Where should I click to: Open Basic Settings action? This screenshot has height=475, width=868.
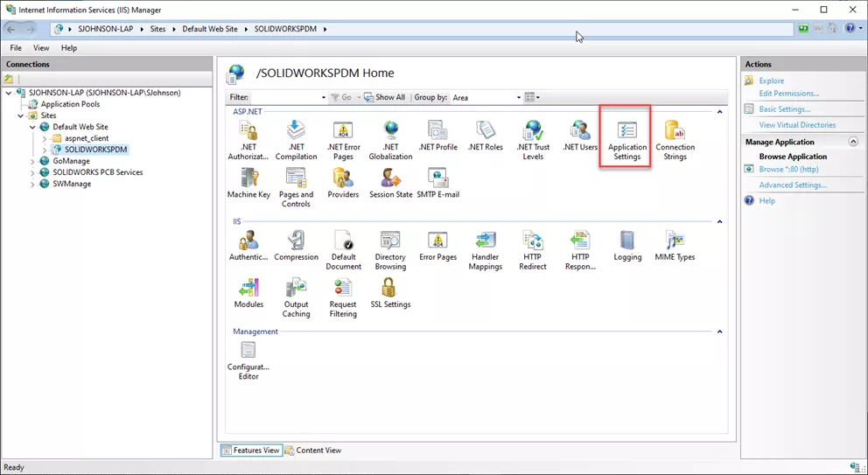point(784,109)
